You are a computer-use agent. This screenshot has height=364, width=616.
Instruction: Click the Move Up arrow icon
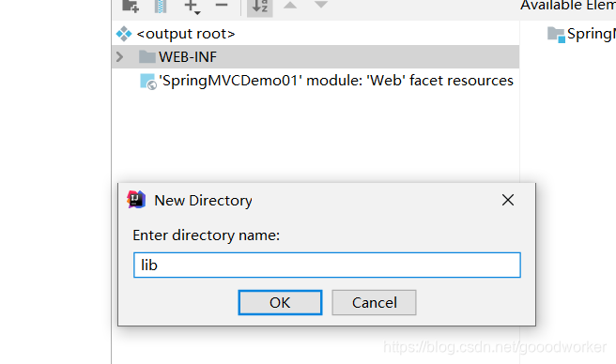click(x=290, y=5)
